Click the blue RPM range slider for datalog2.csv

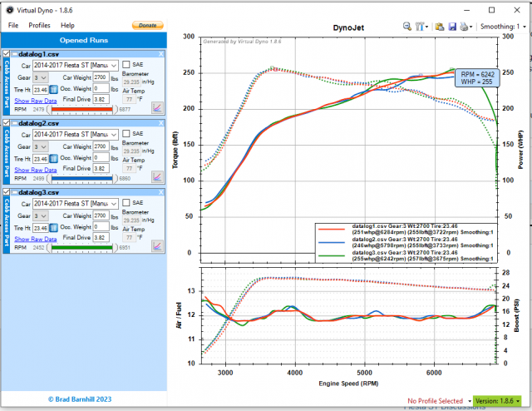[82, 178]
